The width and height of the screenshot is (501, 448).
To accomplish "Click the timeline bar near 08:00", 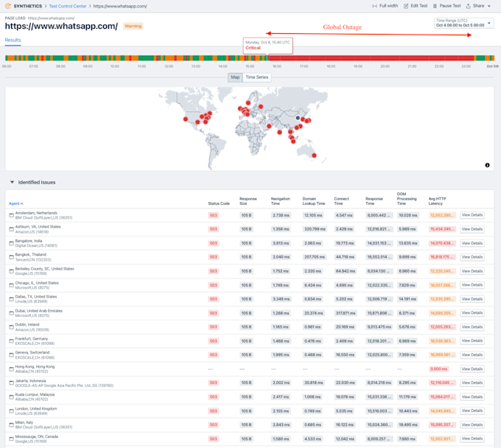I will click(x=60, y=57).
